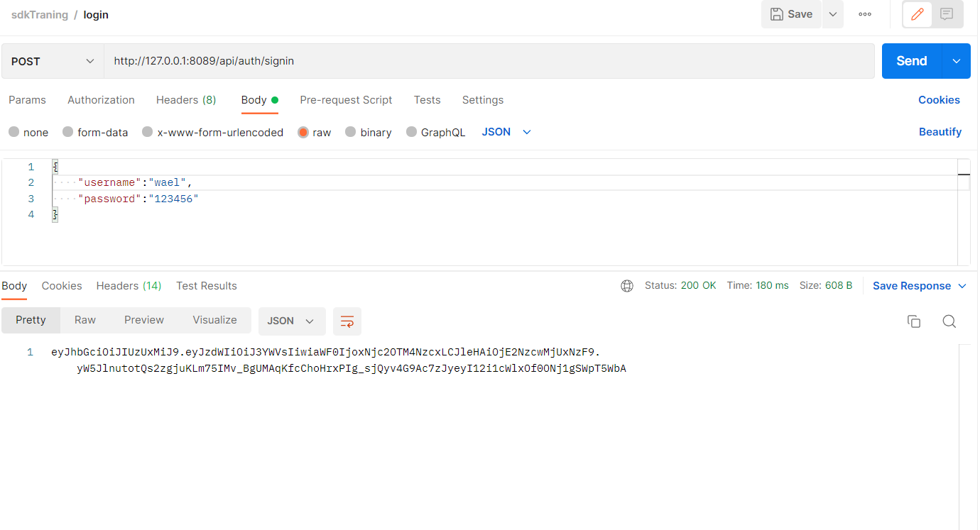Image resolution: width=980 pixels, height=530 pixels.
Task: Click the sdkTraning collection breadcrumb
Action: 39,15
